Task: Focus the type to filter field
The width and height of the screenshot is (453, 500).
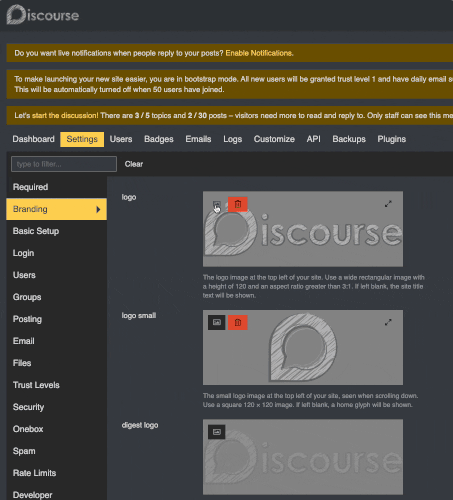Action: point(64,164)
